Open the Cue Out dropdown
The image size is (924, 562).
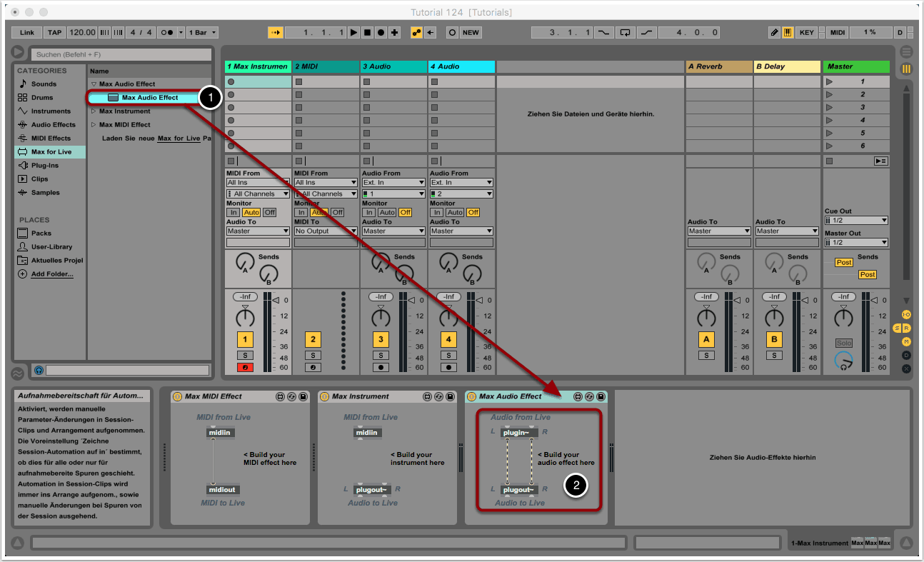[856, 221]
